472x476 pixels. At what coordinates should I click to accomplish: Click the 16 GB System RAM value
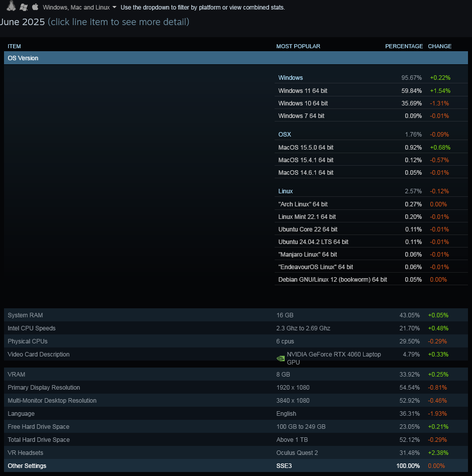pos(285,315)
